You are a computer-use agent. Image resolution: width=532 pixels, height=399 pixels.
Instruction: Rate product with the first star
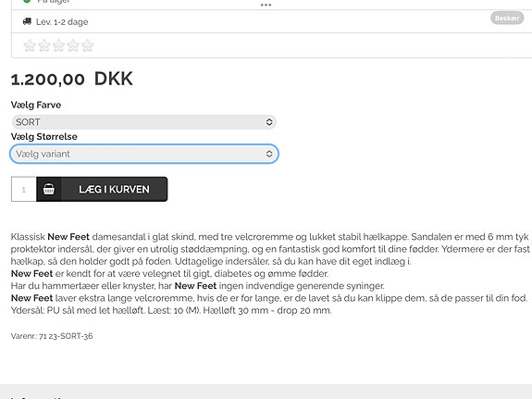point(30,45)
